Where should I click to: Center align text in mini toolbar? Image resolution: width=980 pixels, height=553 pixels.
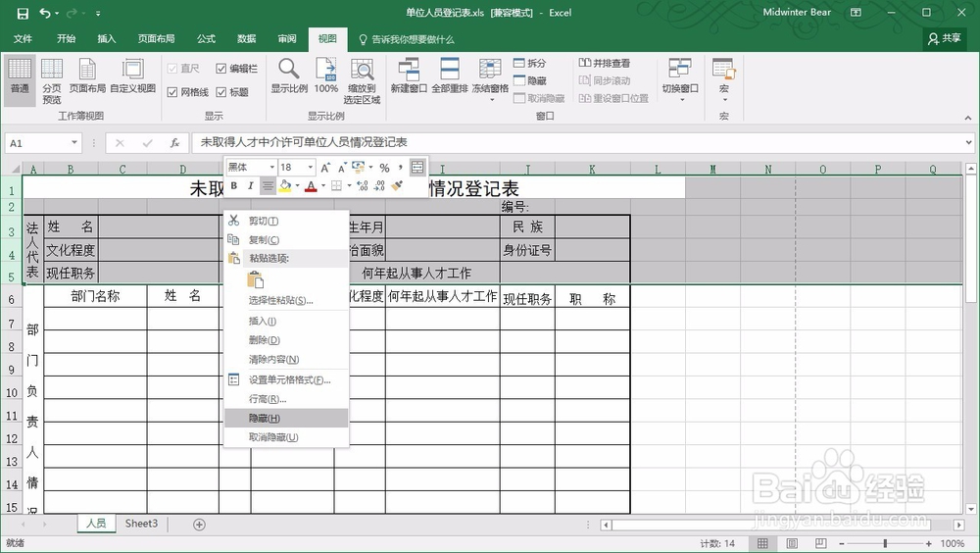tap(268, 185)
